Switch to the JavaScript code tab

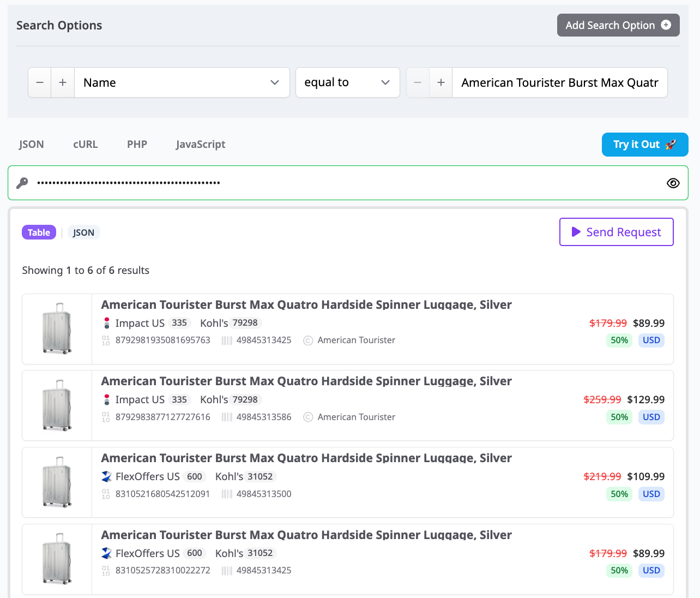201,144
